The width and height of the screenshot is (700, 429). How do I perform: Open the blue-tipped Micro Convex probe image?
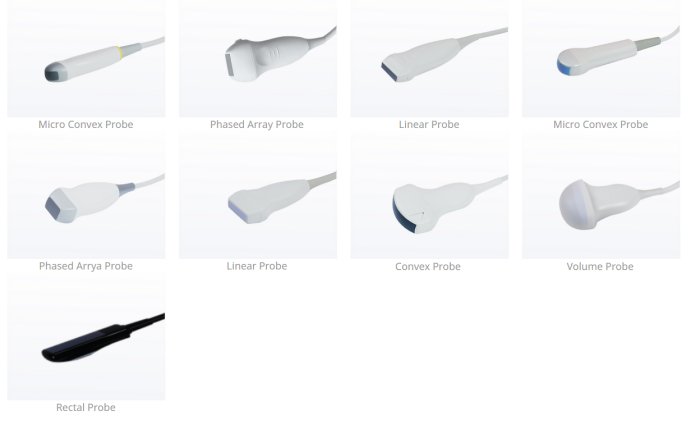coord(601,58)
